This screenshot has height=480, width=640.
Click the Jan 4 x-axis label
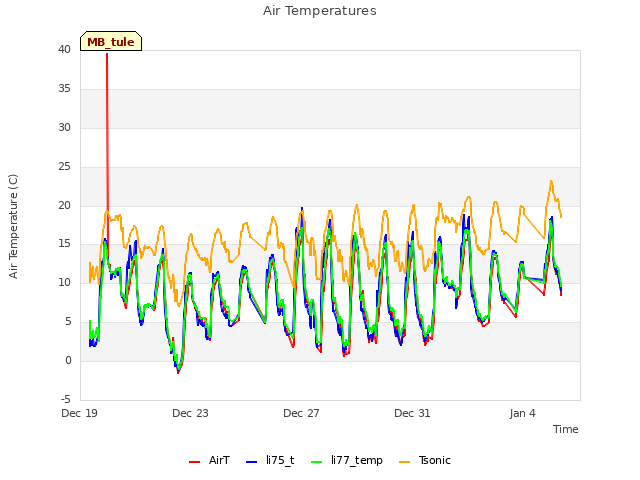click(x=522, y=413)
